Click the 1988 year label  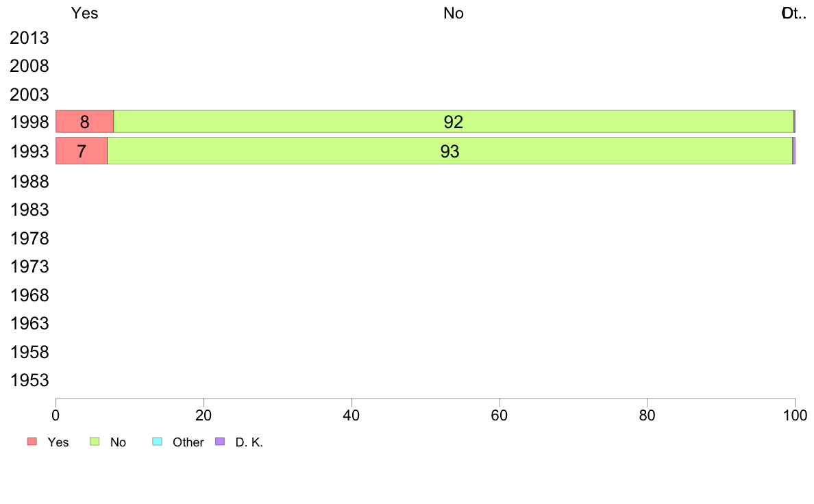(x=29, y=181)
